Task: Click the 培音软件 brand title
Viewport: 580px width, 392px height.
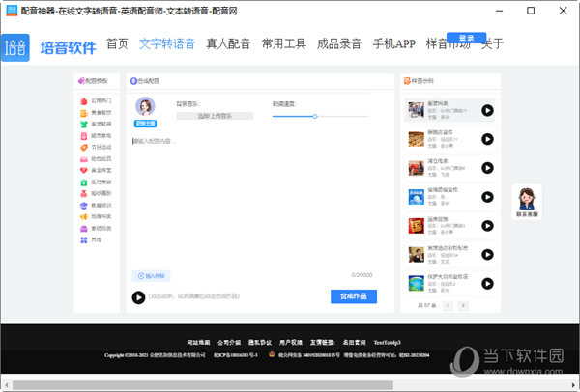Action: (x=68, y=48)
